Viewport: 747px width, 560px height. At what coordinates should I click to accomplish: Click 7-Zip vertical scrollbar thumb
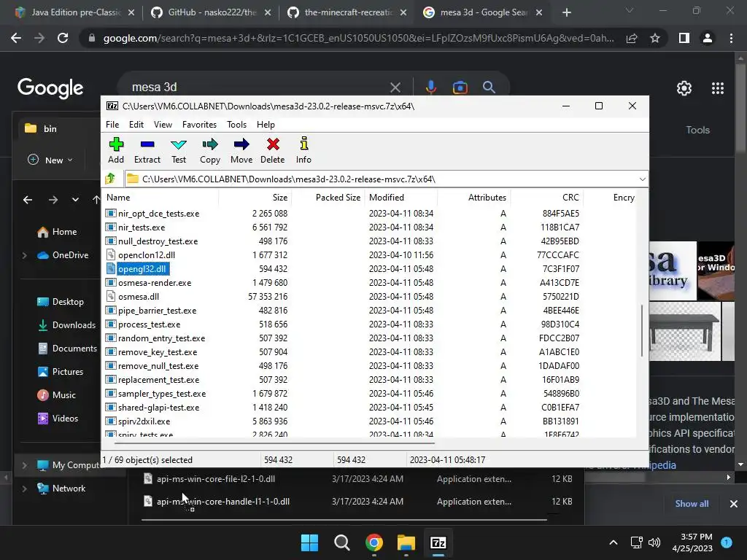642,330
